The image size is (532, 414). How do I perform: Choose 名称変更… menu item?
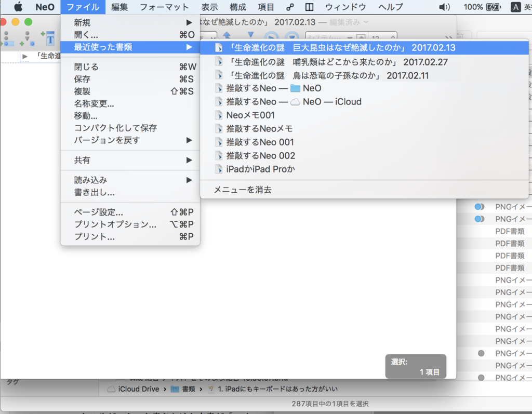pos(130,103)
